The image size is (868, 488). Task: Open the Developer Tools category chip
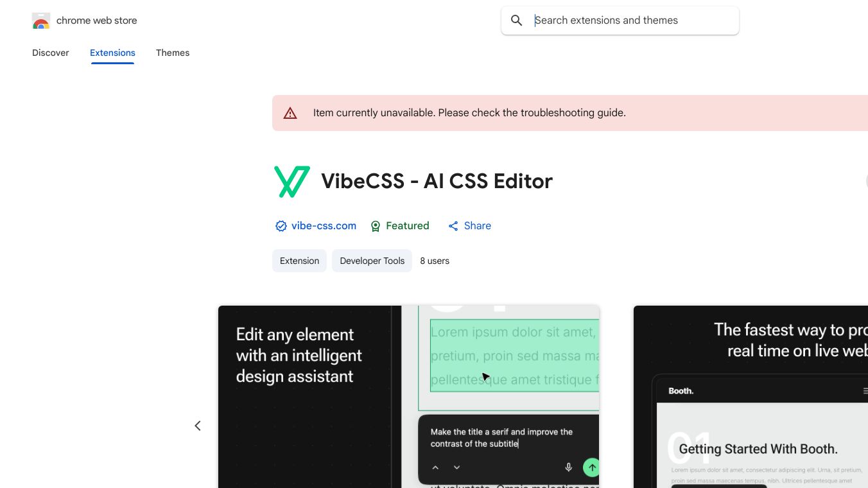click(372, 261)
